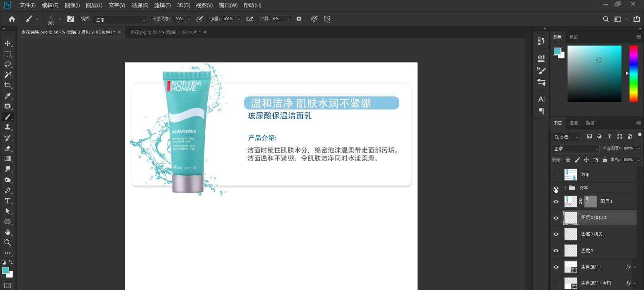The height and width of the screenshot is (290, 644).
Task: Pick a color in the color field
Action: coord(594,73)
